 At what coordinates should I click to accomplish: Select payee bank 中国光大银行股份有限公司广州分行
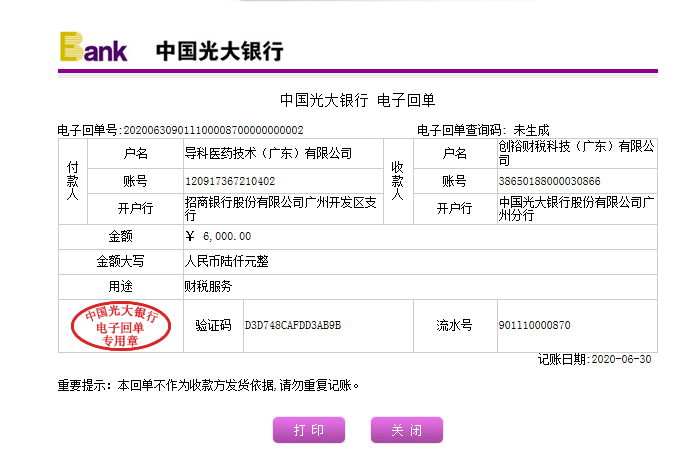click(x=576, y=209)
